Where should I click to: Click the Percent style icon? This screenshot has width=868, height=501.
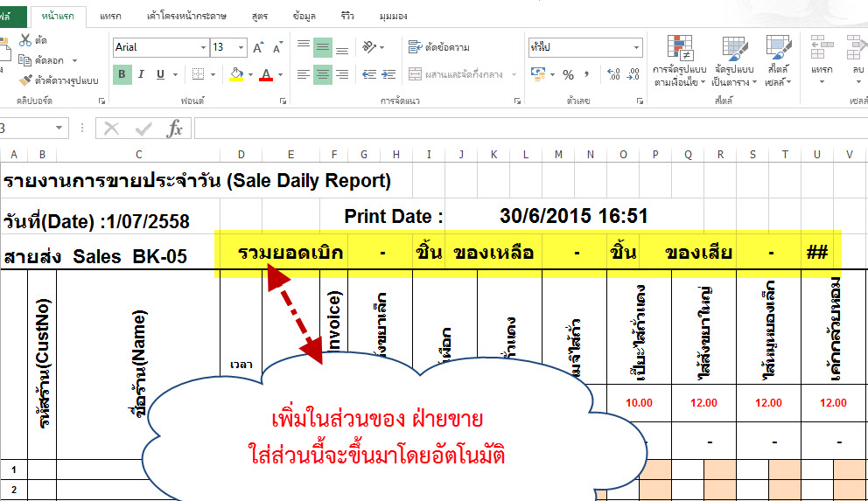(x=568, y=74)
